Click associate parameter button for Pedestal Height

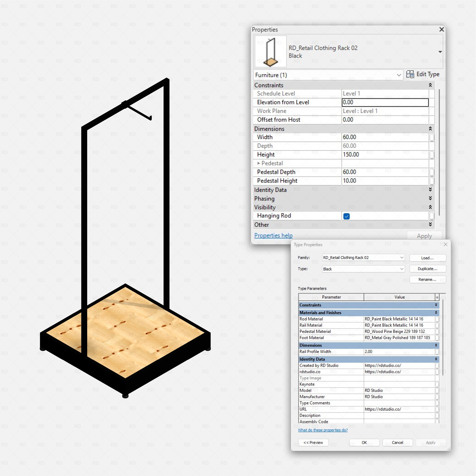(x=432, y=181)
